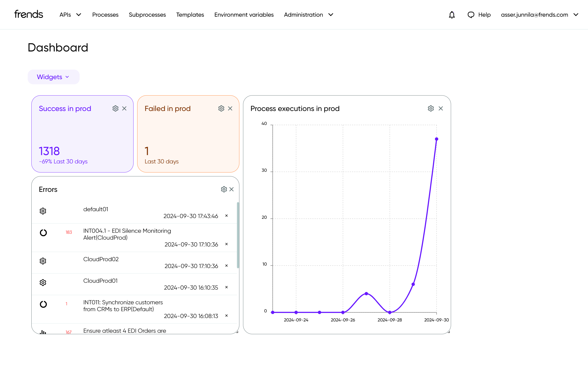This screenshot has height=368, width=588.
Task: Click the agent gear icon beside CloudProd02
Action: click(x=43, y=261)
